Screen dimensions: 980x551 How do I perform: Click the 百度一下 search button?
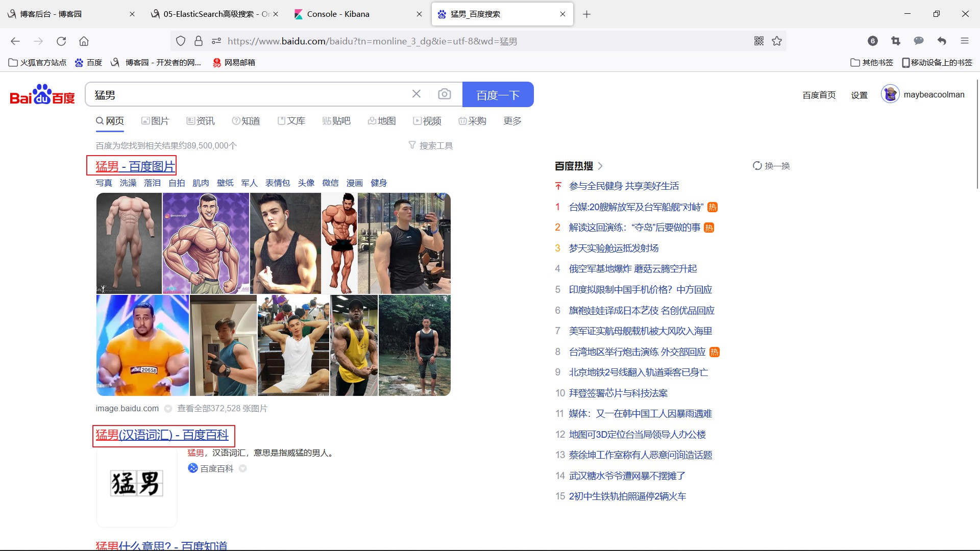[498, 94]
